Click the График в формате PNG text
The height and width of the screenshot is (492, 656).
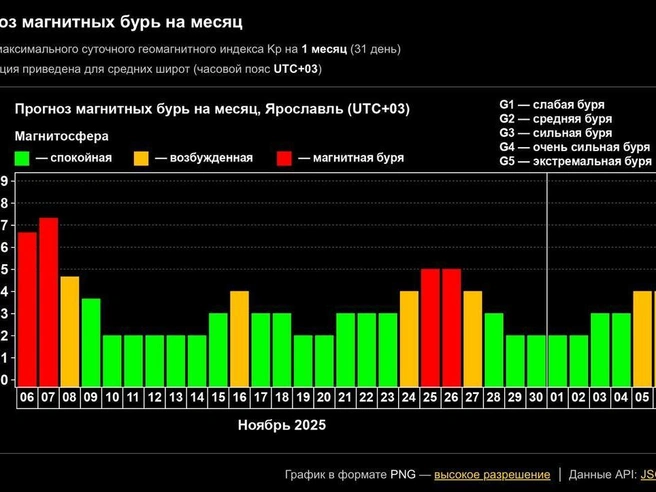(350, 475)
